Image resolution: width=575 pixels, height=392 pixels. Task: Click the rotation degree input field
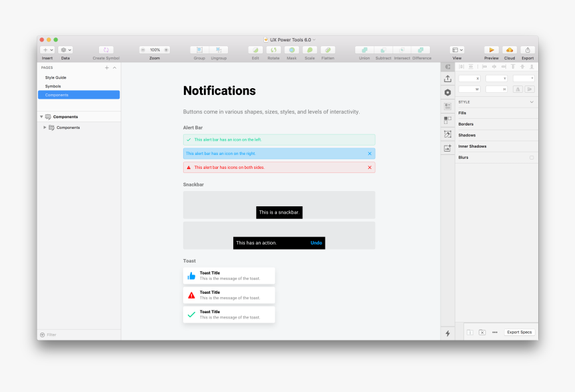click(x=524, y=78)
